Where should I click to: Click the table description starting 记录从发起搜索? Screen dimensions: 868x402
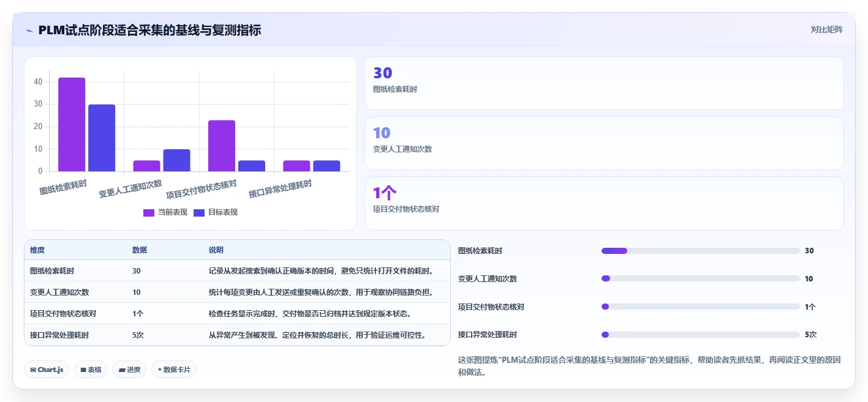click(x=321, y=271)
